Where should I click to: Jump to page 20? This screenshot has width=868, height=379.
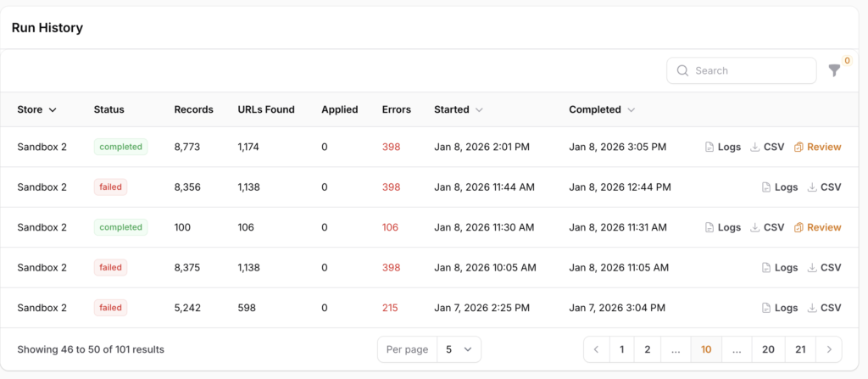coord(768,349)
